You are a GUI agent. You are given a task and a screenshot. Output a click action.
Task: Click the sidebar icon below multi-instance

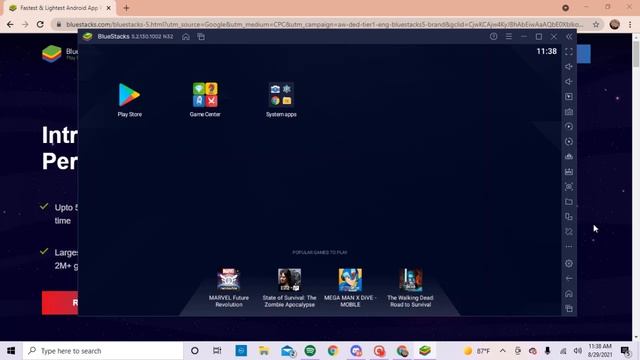point(569,231)
